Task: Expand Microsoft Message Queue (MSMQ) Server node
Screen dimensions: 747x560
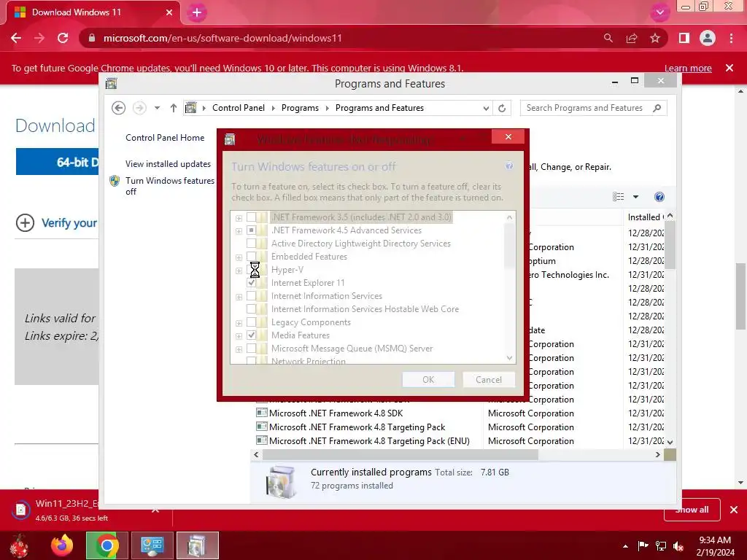Action: (x=239, y=349)
